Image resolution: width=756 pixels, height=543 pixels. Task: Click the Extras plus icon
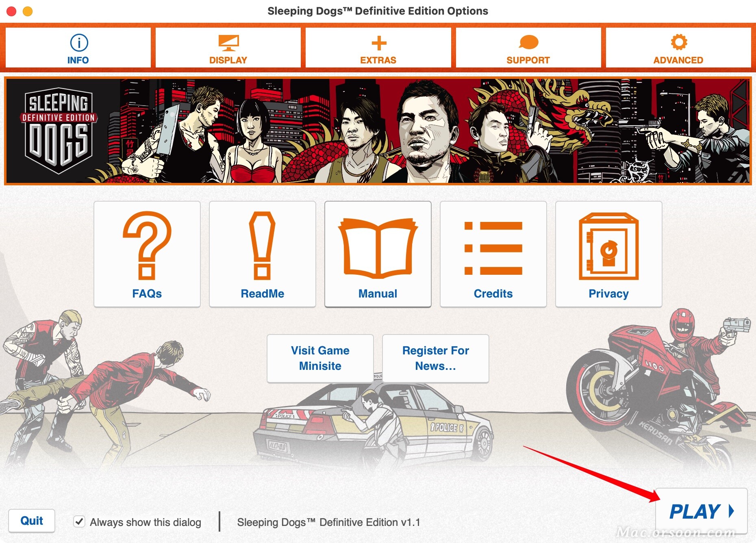[379, 43]
